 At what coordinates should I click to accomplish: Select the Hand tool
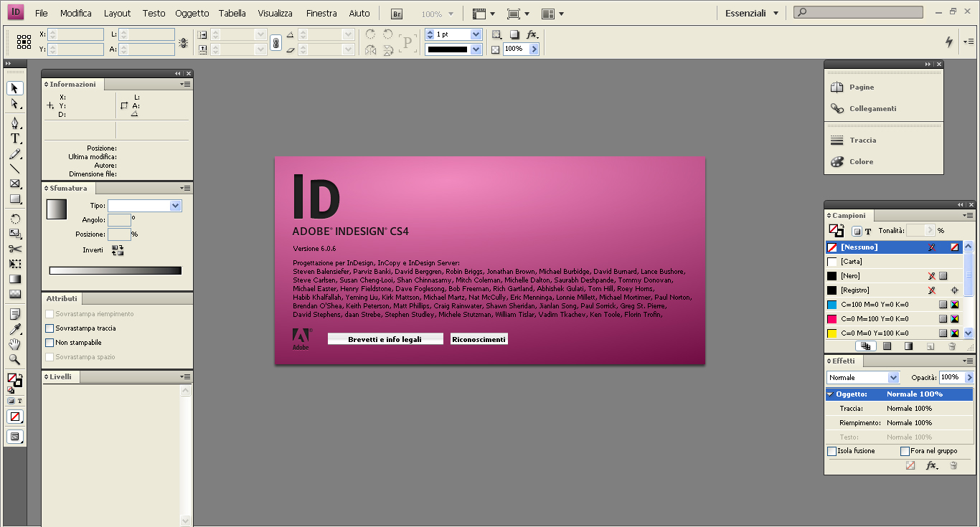point(15,344)
